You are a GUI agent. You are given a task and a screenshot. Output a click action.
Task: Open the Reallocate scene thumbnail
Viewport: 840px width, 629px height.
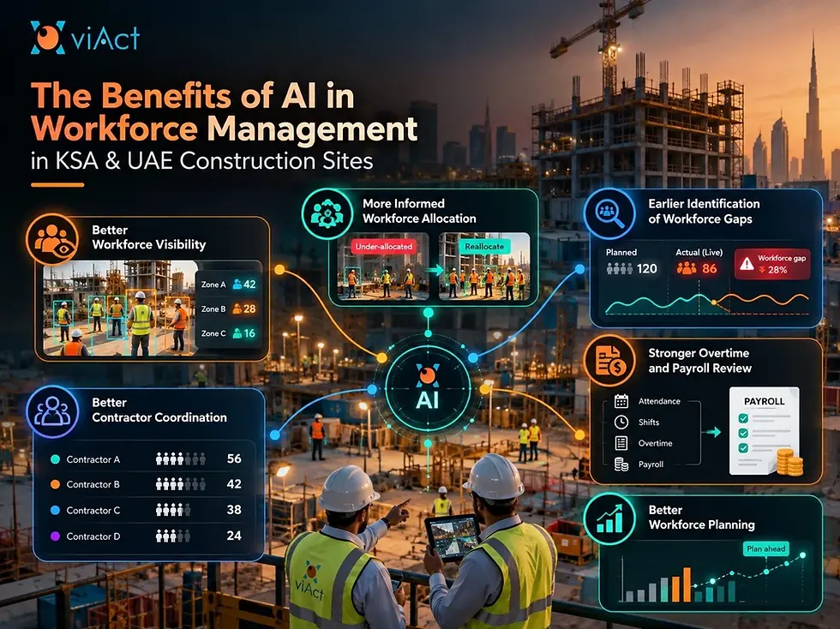coord(484,266)
